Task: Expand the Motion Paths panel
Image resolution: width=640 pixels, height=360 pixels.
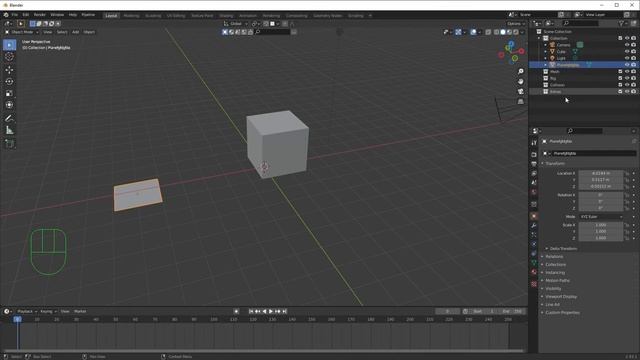Action: (557, 280)
